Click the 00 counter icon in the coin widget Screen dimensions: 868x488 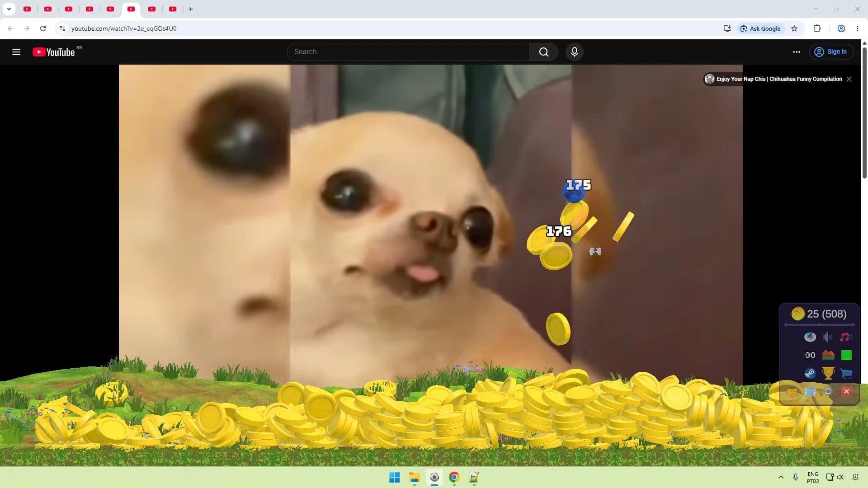coord(810,355)
